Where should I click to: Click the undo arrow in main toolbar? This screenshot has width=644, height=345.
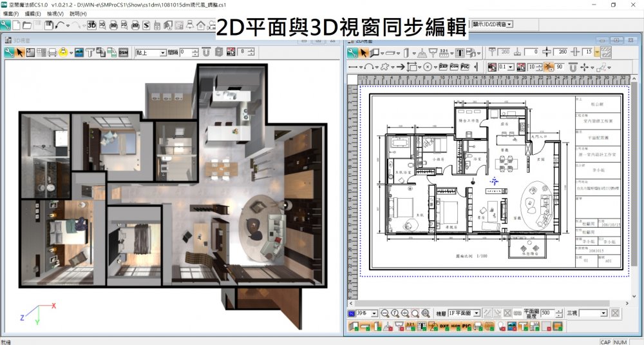point(60,25)
